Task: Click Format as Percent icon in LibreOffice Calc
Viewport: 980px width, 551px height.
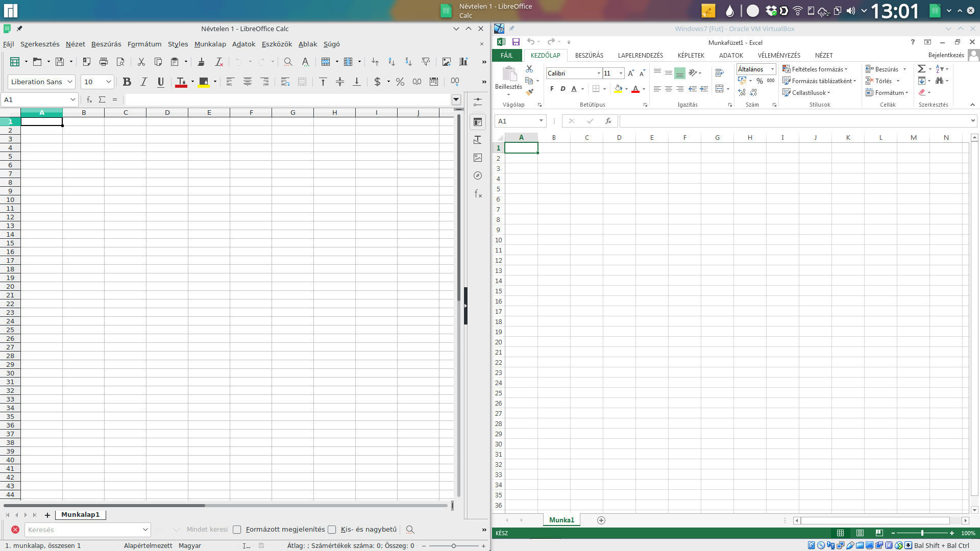Action: (400, 82)
